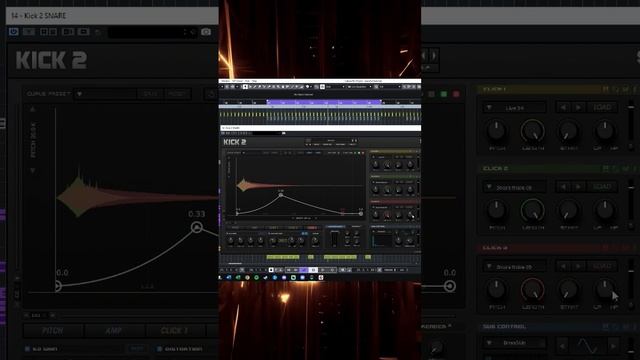This screenshot has height=360, width=640.
Task: Click the START knob in enlarged Click 1
Action: coord(568,131)
